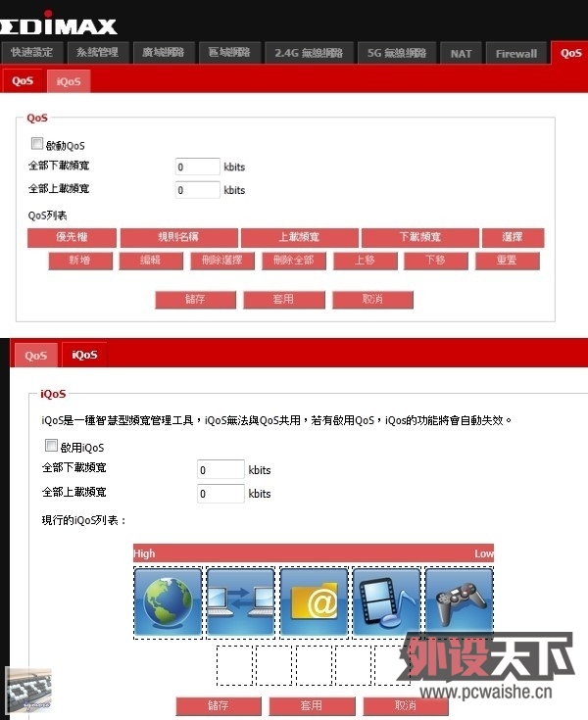588x720 pixels.
Task: Select the computer file transfer iQoS icon
Action: 240,602
